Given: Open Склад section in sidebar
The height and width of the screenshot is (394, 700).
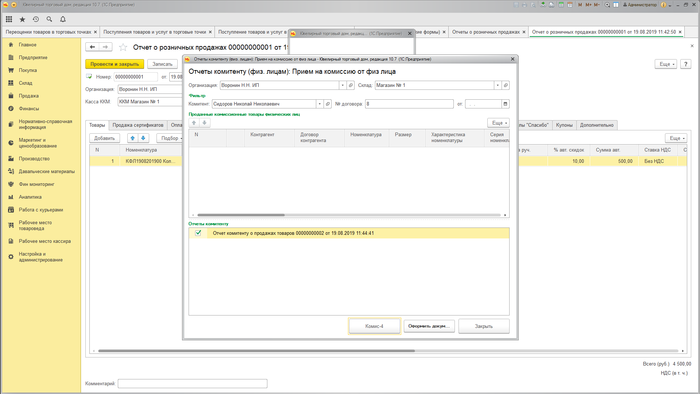Looking at the screenshot, I should pyautogui.click(x=25, y=83).
